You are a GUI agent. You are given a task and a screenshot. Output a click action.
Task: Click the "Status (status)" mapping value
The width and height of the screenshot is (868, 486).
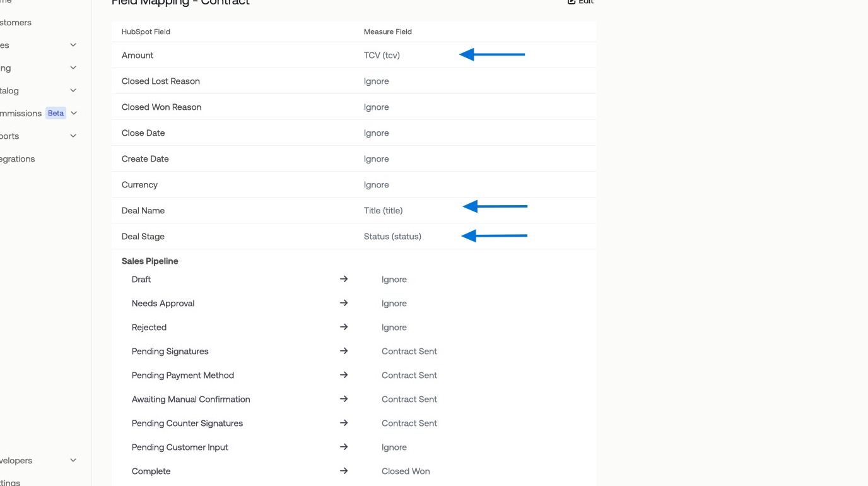pyautogui.click(x=392, y=237)
